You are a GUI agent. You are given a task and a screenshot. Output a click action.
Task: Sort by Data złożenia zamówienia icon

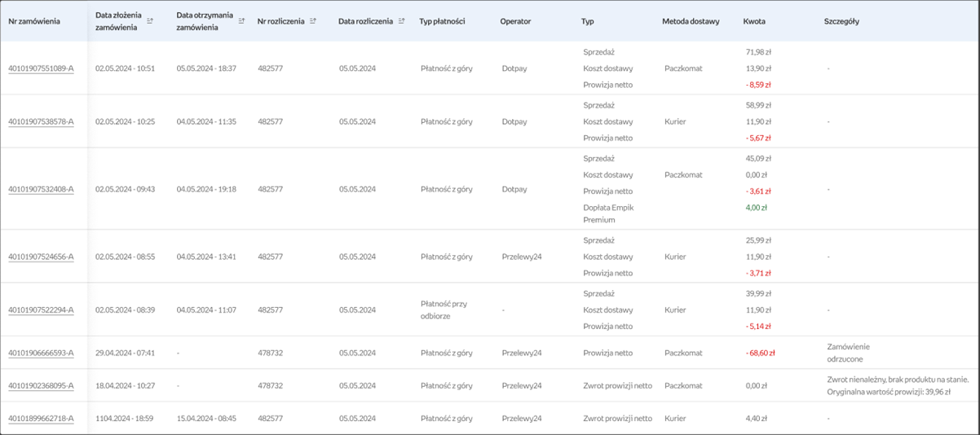coord(150,21)
